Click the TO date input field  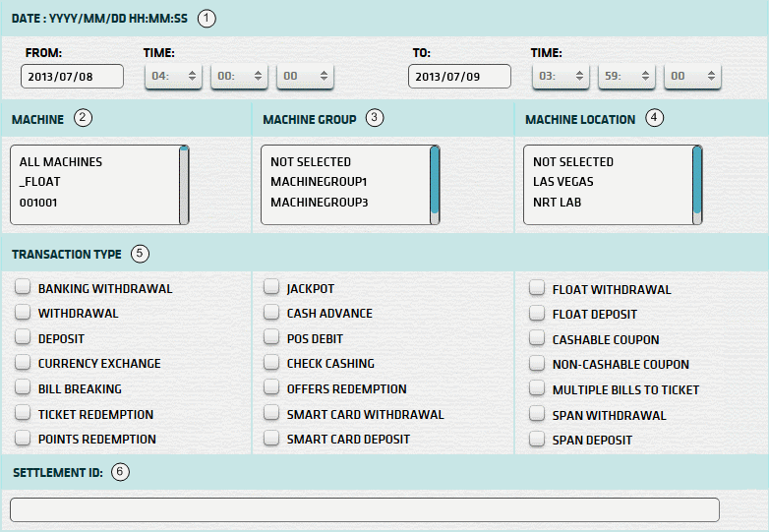click(459, 77)
